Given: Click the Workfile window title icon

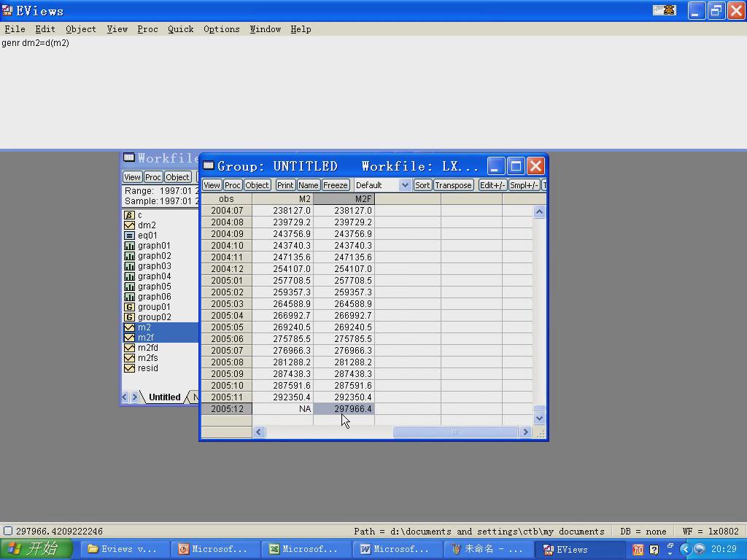Looking at the screenshot, I should click(128, 157).
